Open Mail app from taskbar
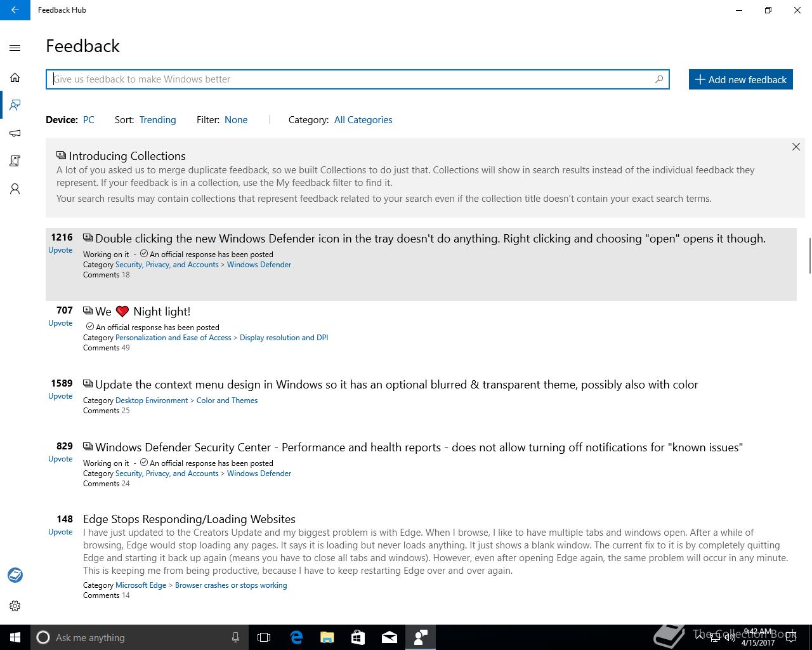Image resolution: width=812 pixels, height=650 pixels. point(390,637)
